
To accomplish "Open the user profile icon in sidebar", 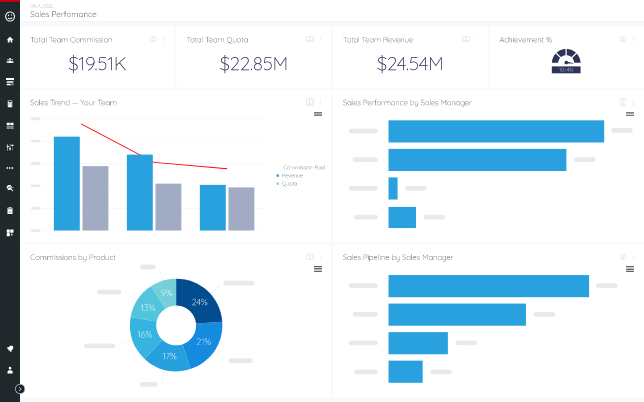I will [x=10, y=370].
